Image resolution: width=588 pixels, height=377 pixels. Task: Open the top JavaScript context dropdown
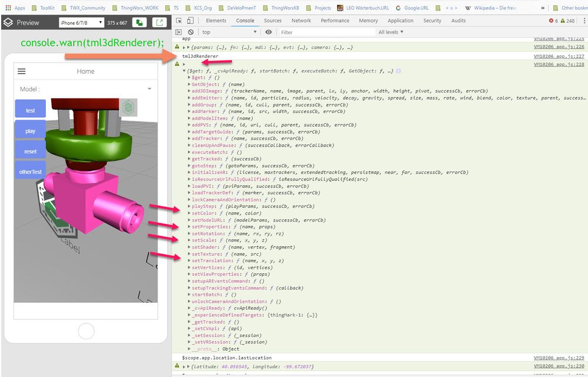pos(230,32)
